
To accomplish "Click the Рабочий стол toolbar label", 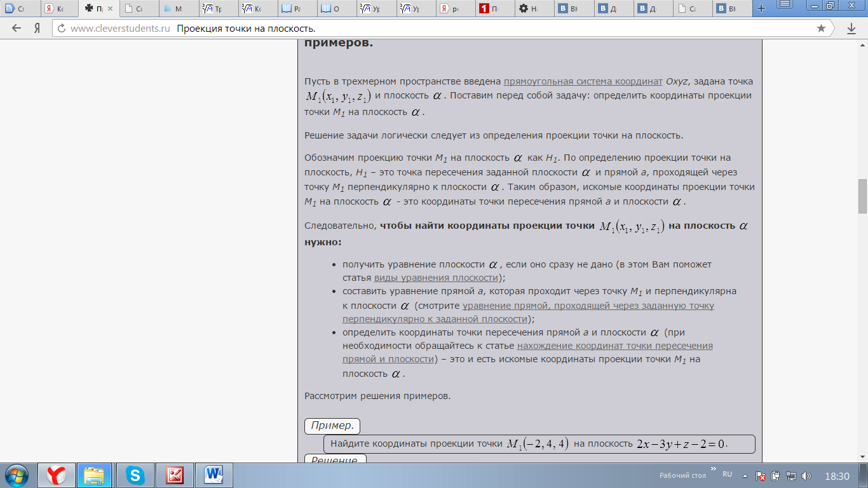I will click(x=682, y=475).
